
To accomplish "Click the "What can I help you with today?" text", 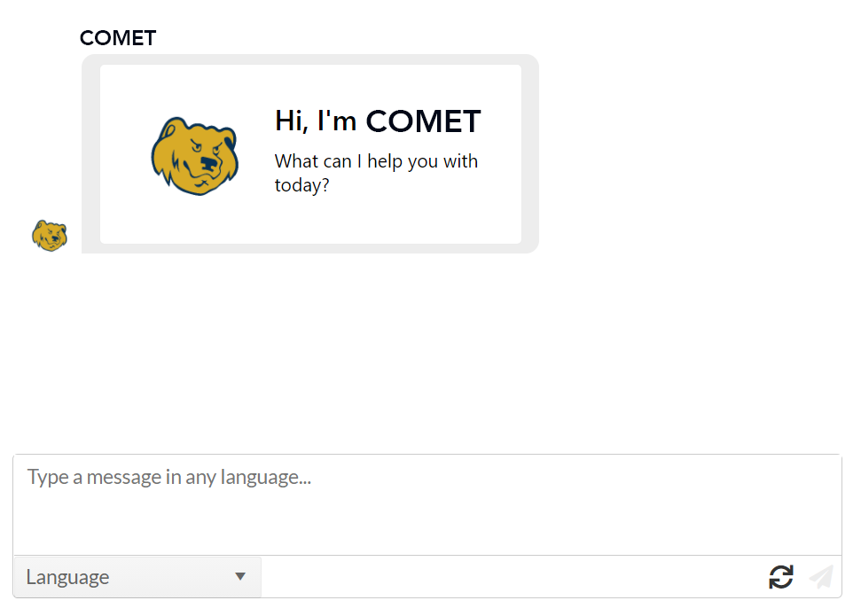I will tap(376, 173).
